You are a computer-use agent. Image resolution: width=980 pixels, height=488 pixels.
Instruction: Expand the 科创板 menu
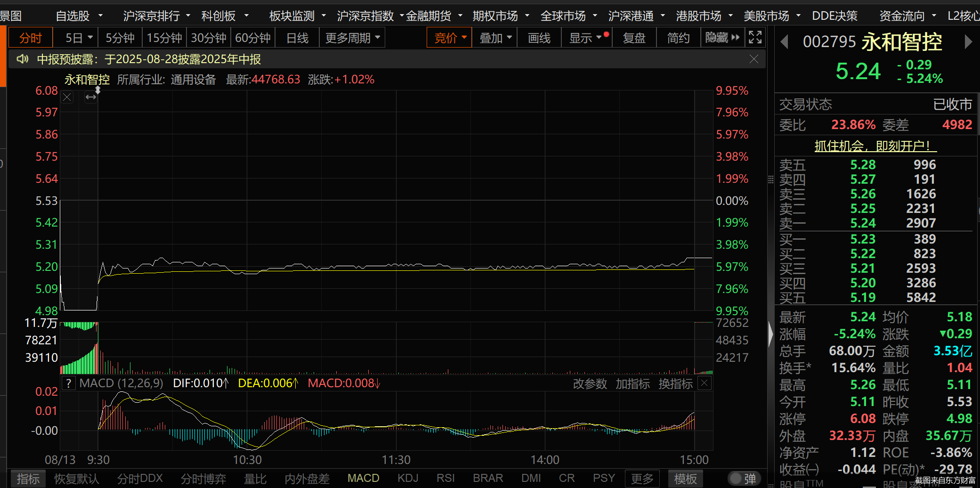pos(225,16)
